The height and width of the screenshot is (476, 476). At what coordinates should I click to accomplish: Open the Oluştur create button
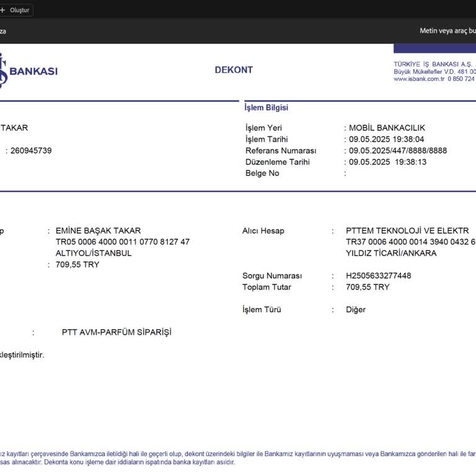pos(16,10)
